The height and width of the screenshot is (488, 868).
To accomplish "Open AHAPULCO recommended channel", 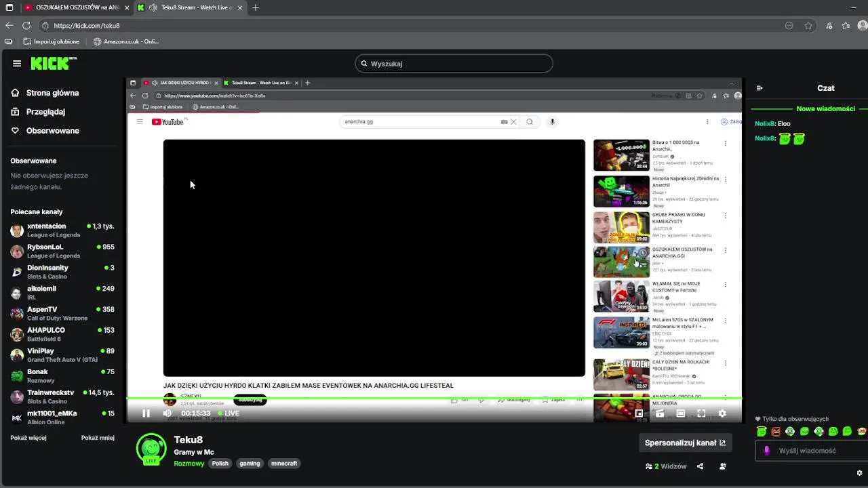I will tap(62, 334).
